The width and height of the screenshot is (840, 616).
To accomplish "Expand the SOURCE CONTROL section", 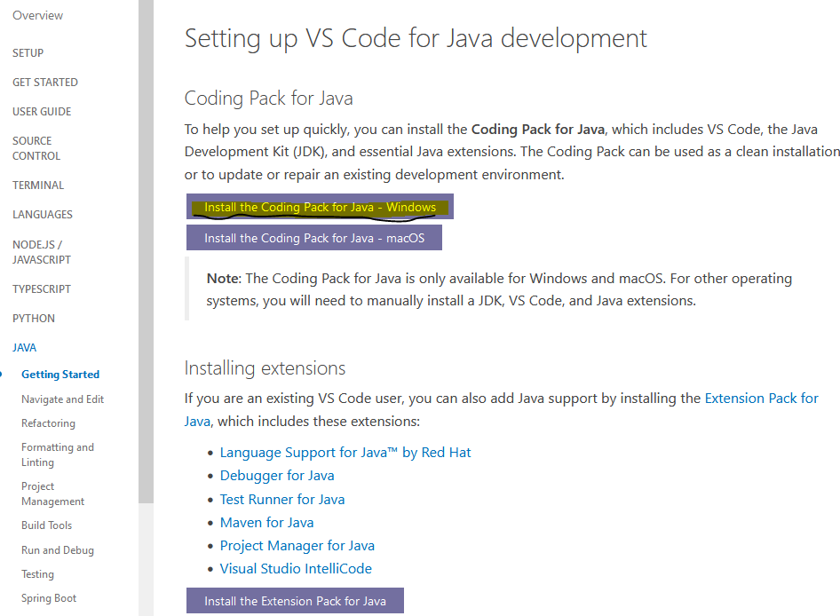I will [x=36, y=148].
